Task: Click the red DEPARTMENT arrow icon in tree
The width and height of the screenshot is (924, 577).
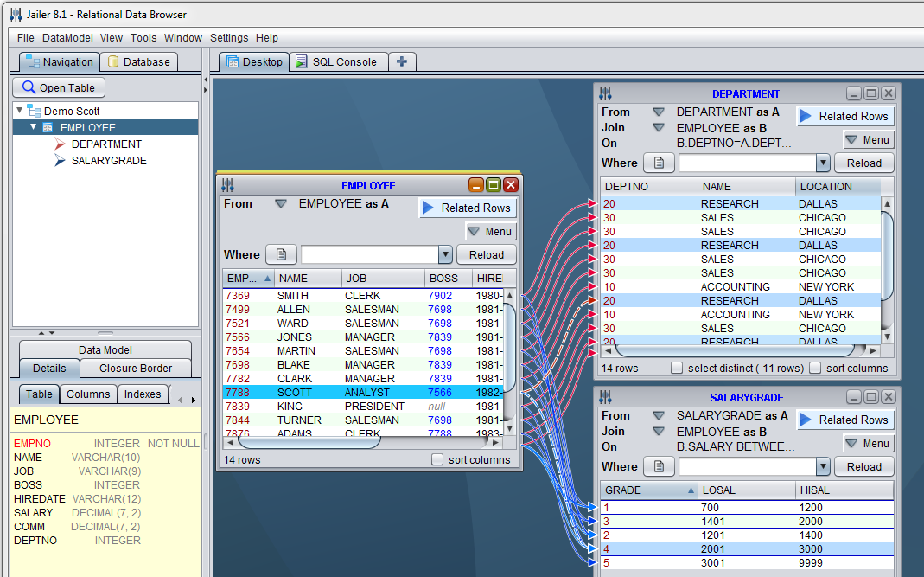Action: tap(60, 144)
